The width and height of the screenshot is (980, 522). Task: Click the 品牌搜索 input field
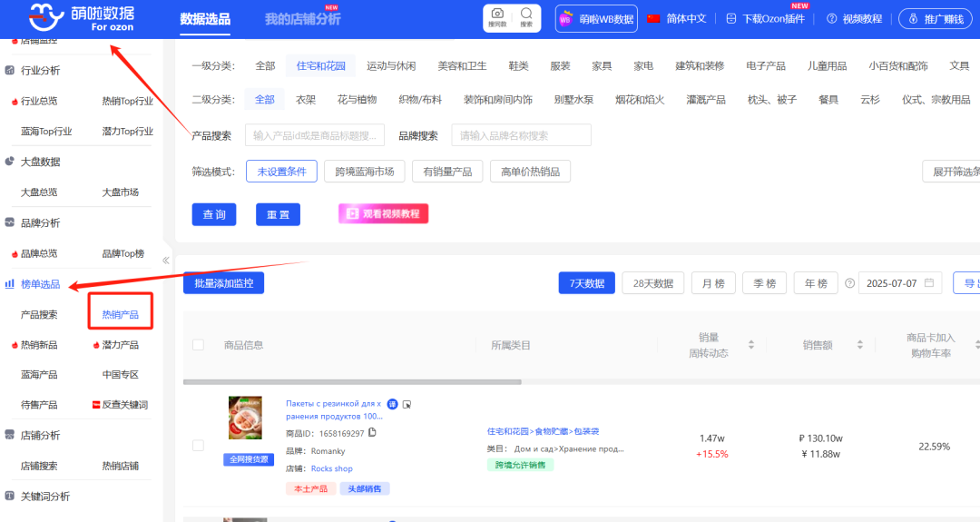[x=521, y=135]
